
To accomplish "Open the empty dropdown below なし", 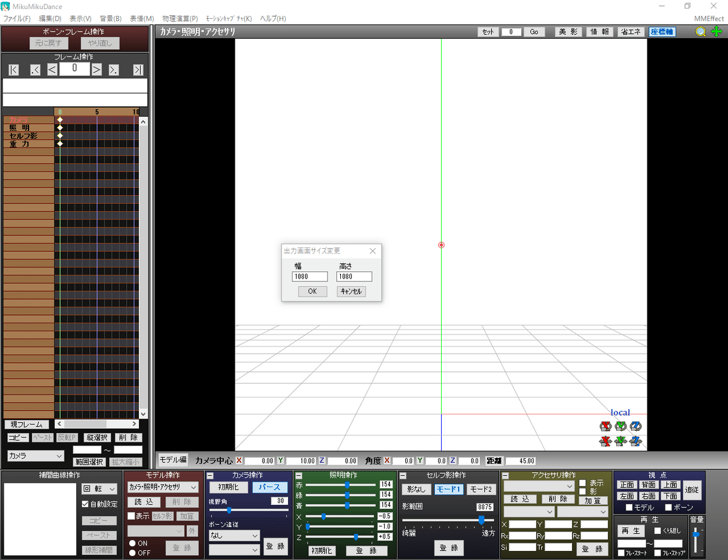I will [x=234, y=549].
